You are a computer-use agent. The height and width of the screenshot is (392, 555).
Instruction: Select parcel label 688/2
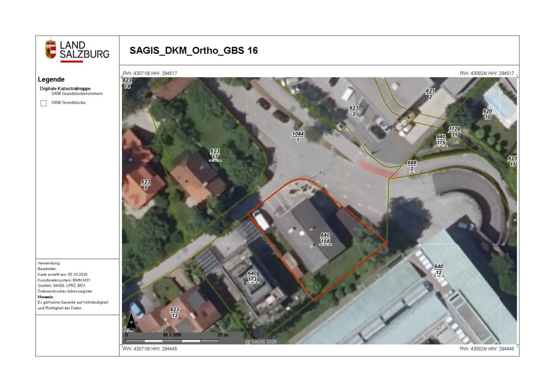[x=412, y=166]
